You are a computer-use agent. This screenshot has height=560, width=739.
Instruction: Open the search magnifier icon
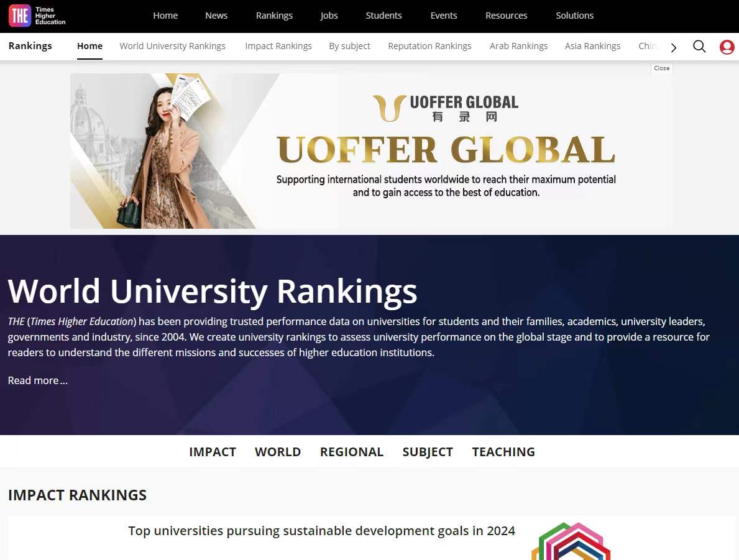pyautogui.click(x=699, y=46)
